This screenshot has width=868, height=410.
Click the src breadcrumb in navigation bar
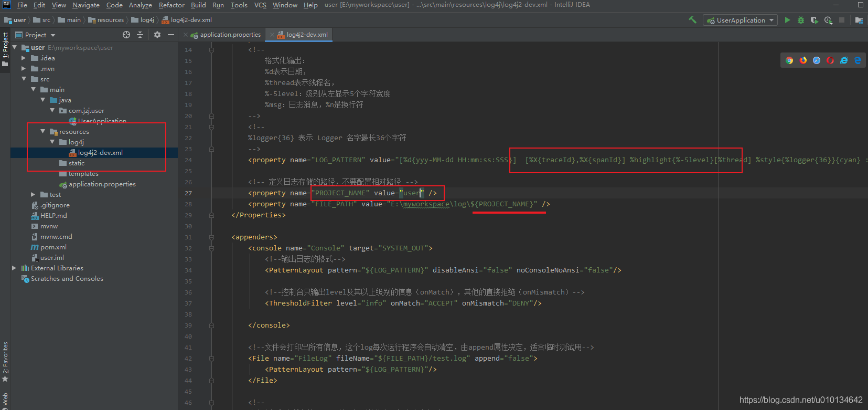click(x=42, y=20)
